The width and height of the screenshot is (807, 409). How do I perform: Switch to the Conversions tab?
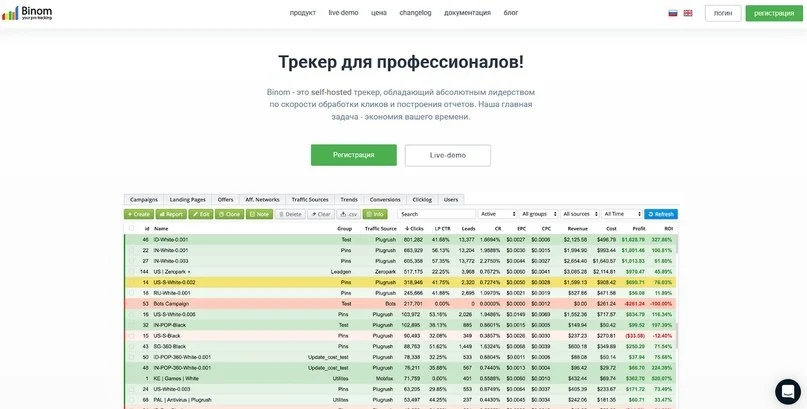click(385, 200)
